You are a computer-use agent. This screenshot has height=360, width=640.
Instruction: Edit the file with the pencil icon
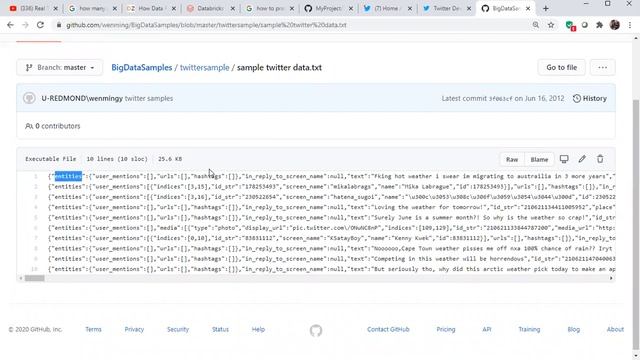click(582, 159)
